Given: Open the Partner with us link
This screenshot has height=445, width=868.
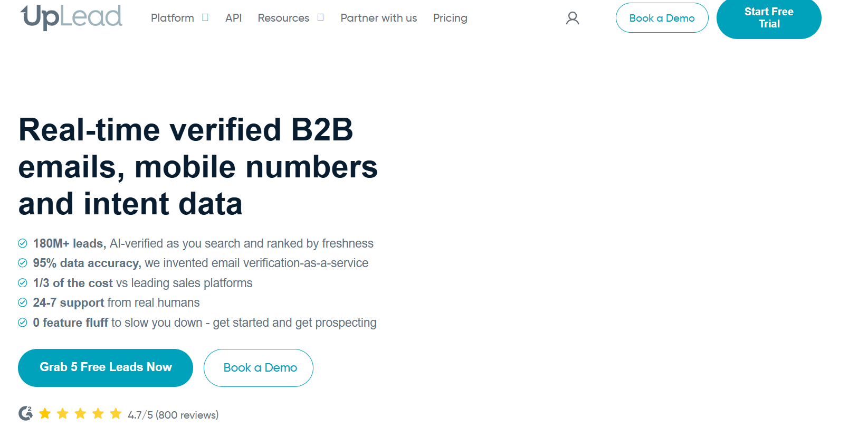Looking at the screenshot, I should coord(378,18).
